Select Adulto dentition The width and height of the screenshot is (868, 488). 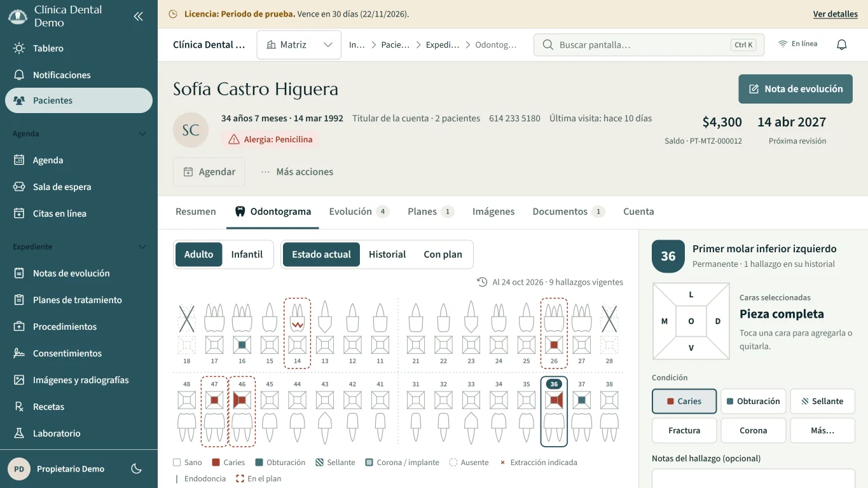coord(199,254)
